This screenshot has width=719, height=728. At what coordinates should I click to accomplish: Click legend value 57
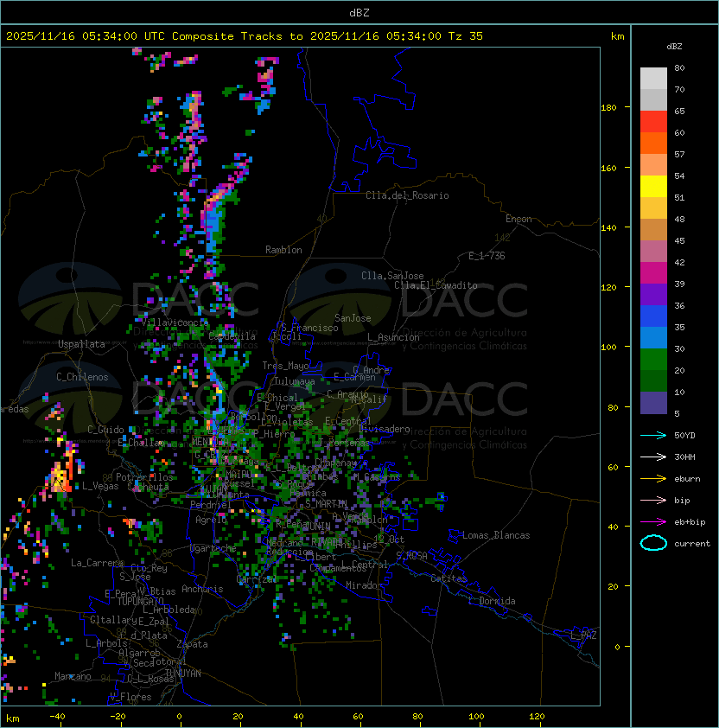[679, 154]
